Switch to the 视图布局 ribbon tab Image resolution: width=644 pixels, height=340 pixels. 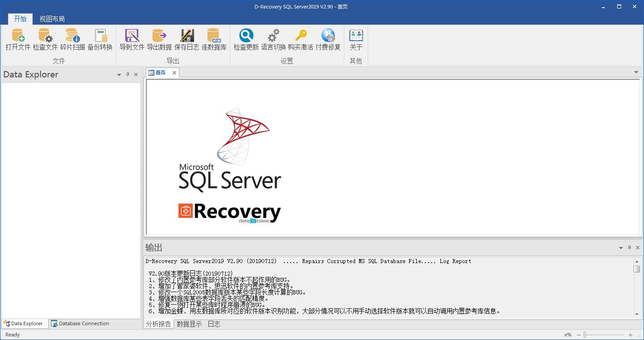pyautogui.click(x=52, y=19)
